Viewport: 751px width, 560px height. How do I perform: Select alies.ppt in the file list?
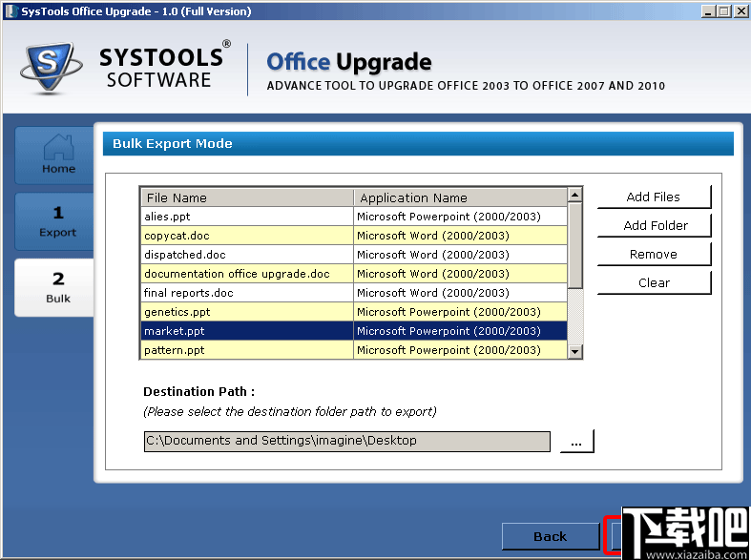(x=247, y=217)
